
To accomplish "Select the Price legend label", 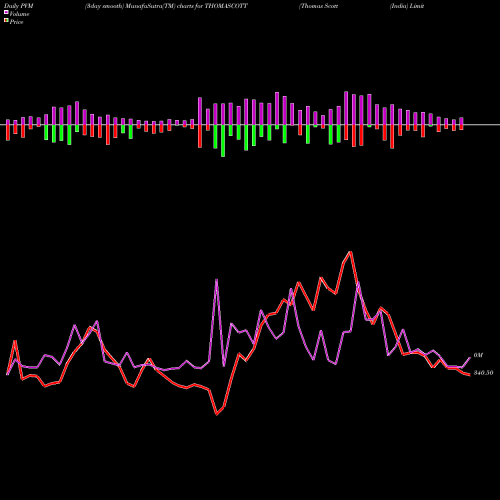I will [16, 22].
